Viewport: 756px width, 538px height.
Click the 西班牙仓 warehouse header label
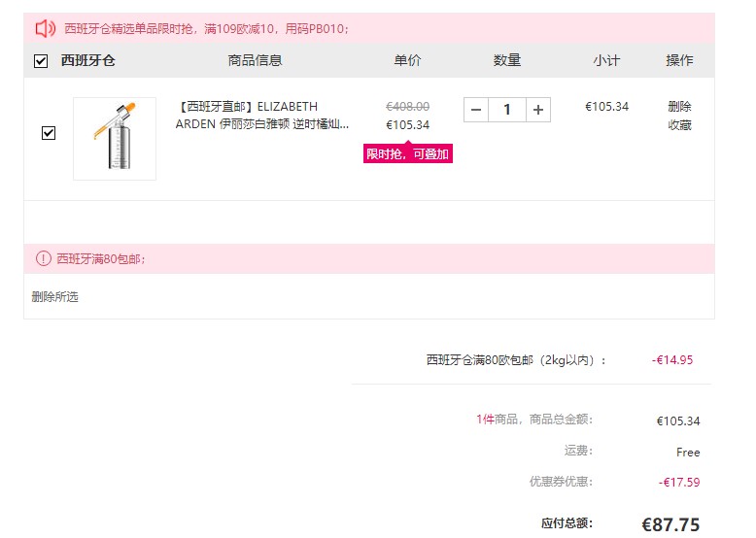coord(88,60)
